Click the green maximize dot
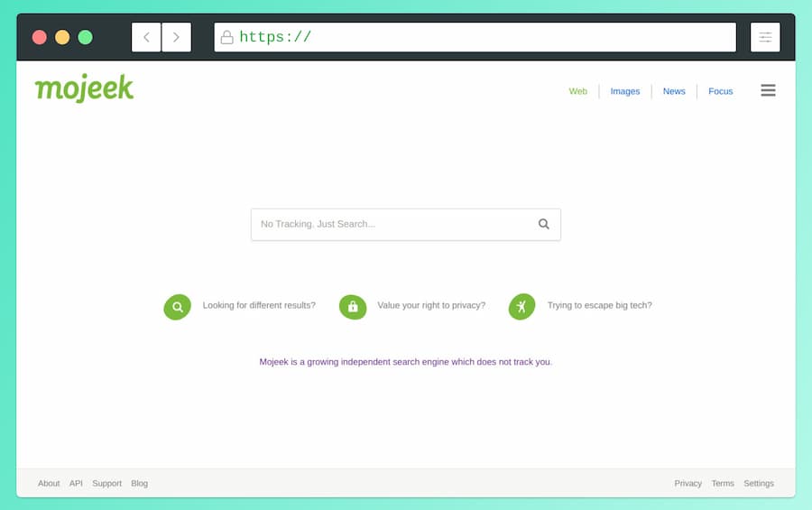This screenshot has height=510, width=812. click(x=85, y=37)
